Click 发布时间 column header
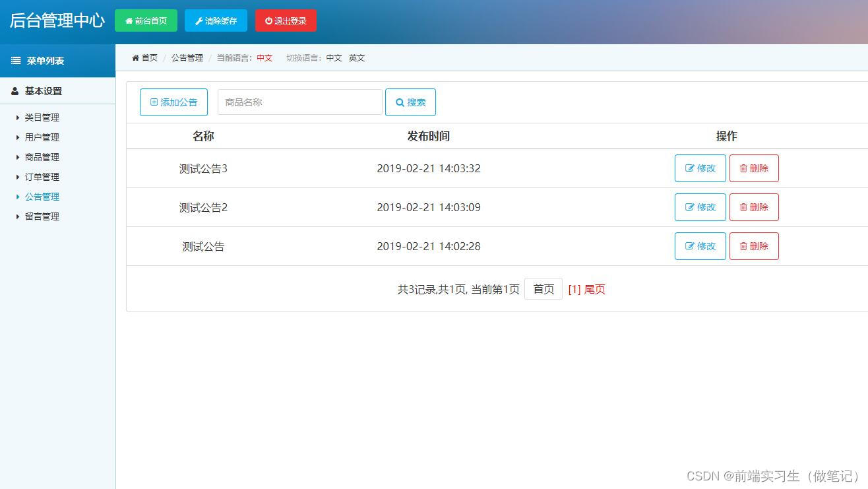This screenshot has width=868, height=489. (429, 136)
